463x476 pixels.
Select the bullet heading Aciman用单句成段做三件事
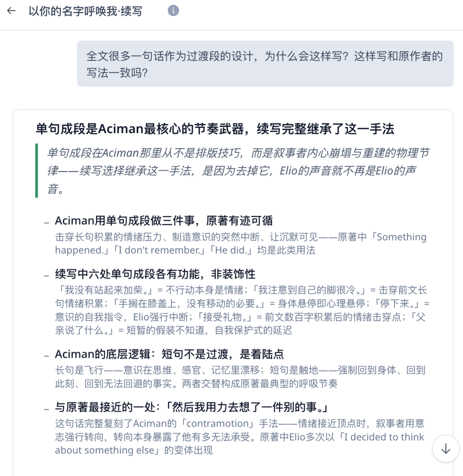point(164,221)
